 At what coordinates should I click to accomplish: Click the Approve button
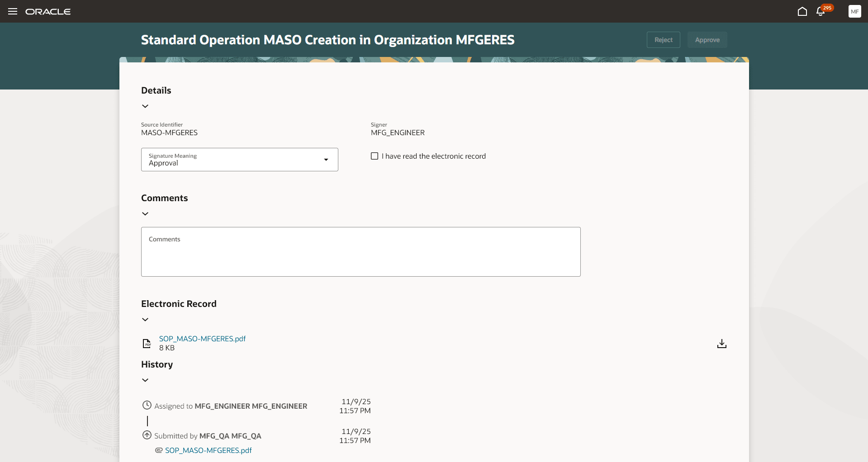click(x=707, y=40)
